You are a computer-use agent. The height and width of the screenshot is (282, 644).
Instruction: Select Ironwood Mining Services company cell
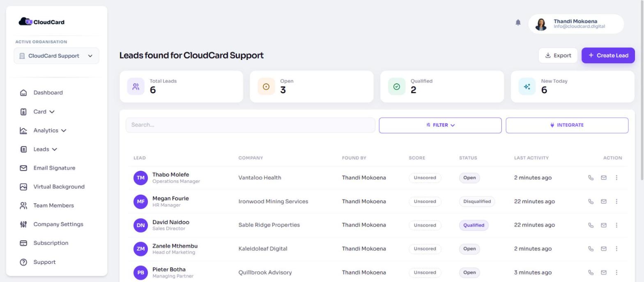pyautogui.click(x=273, y=202)
